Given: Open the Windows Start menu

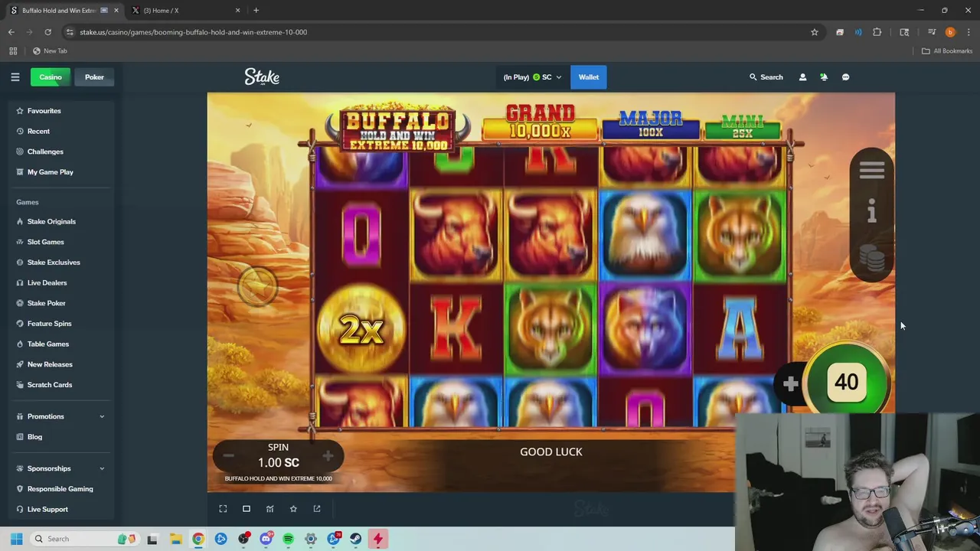Looking at the screenshot, I should pyautogui.click(x=16, y=539).
